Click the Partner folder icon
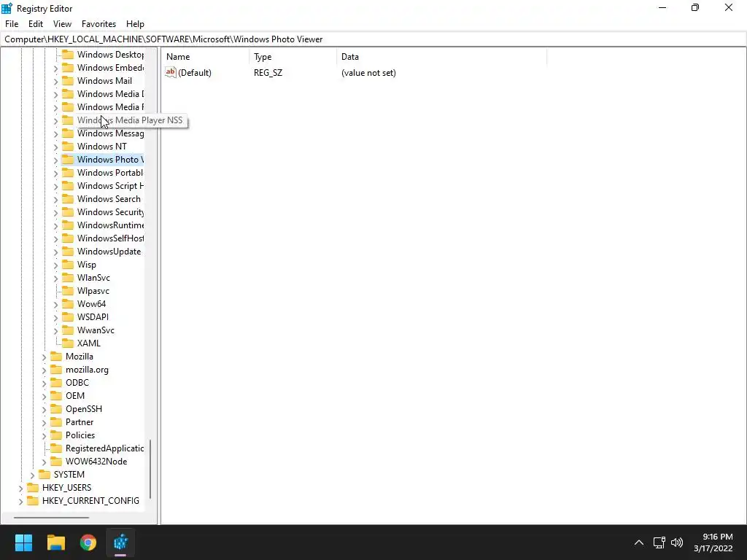747x560 pixels. 56,421
